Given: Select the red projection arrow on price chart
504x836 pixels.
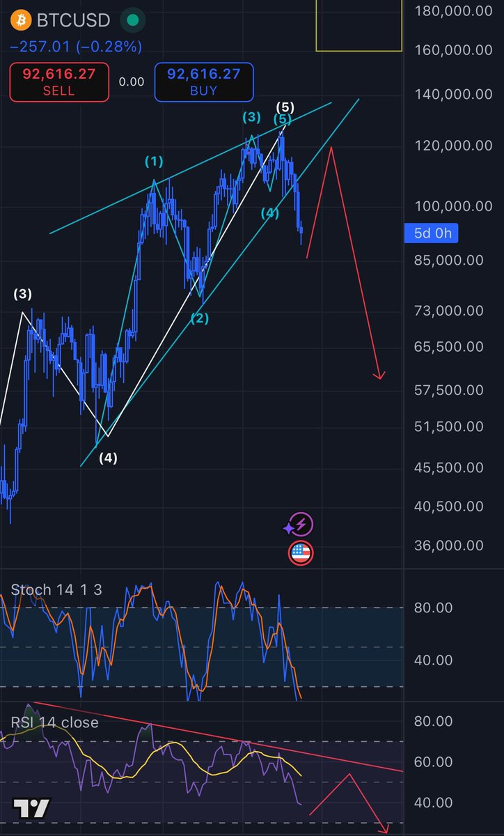Looking at the screenshot, I should [x=356, y=262].
